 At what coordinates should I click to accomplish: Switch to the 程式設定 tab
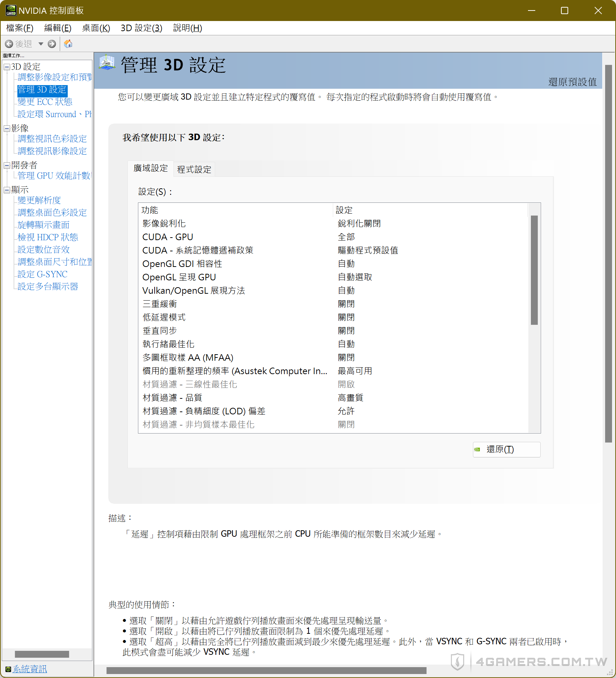[194, 169]
